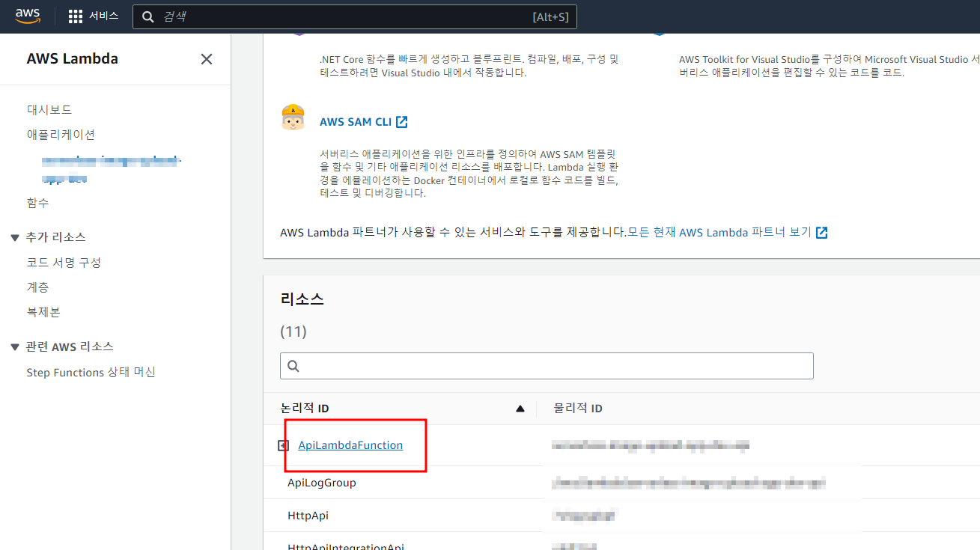The width and height of the screenshot is (980, 550).
Task: Click the 리소스 section heading
Action: coord(302,299)
